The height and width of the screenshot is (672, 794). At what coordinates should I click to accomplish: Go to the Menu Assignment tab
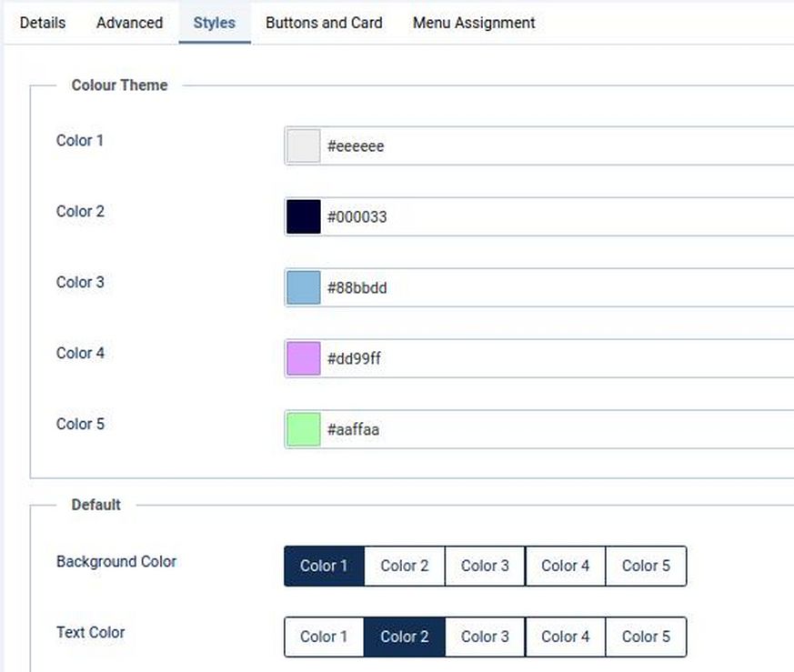[474, 23]
